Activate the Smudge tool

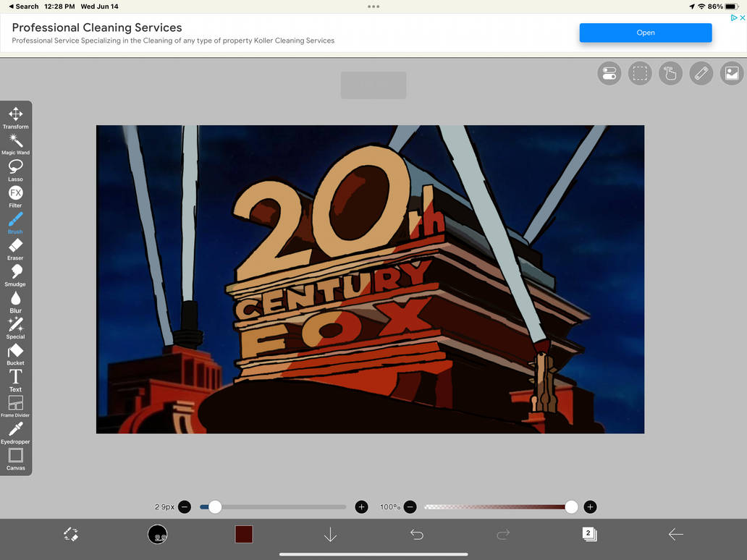click(x=15, y=276)
